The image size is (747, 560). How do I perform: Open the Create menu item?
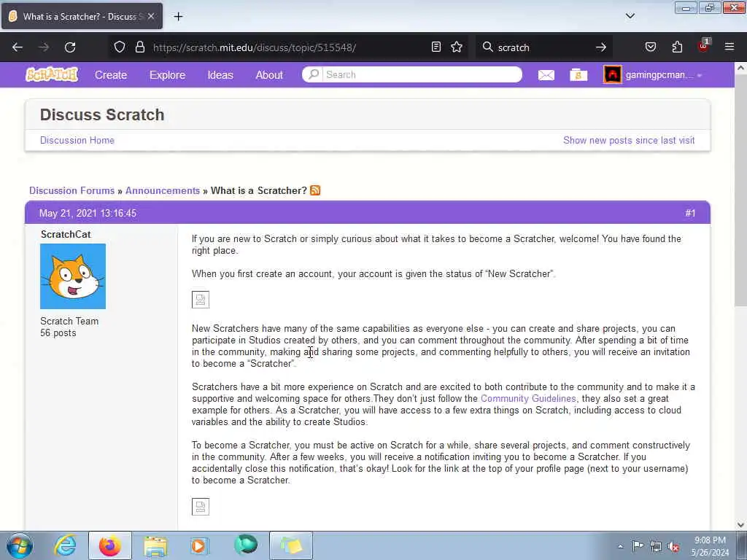pyautogui.click(x=111, y=75)
